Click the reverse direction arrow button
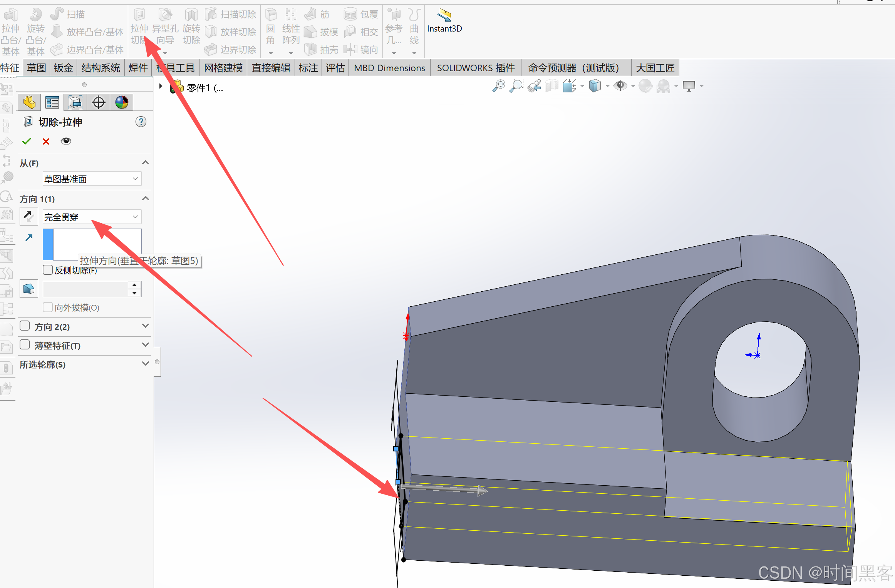Viewport: 895px width, 588px height. [x=29, y=217]
